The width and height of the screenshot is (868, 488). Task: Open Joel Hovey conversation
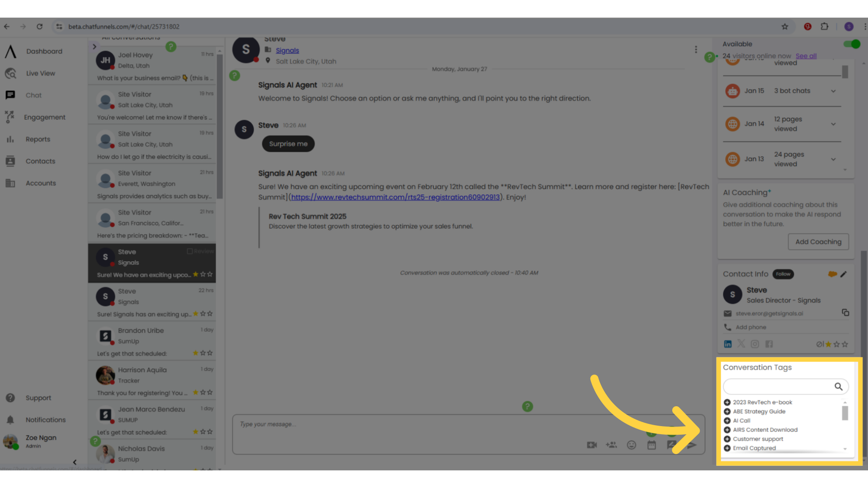coord(151,66)
